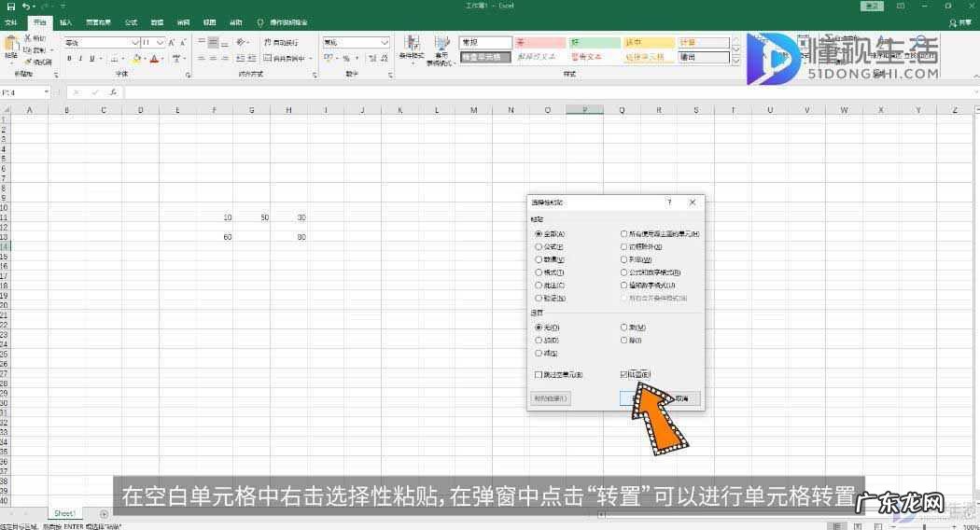Screen dimensions: 980x530
Task: Click the Wrap Text button
Action: point(281,43)
